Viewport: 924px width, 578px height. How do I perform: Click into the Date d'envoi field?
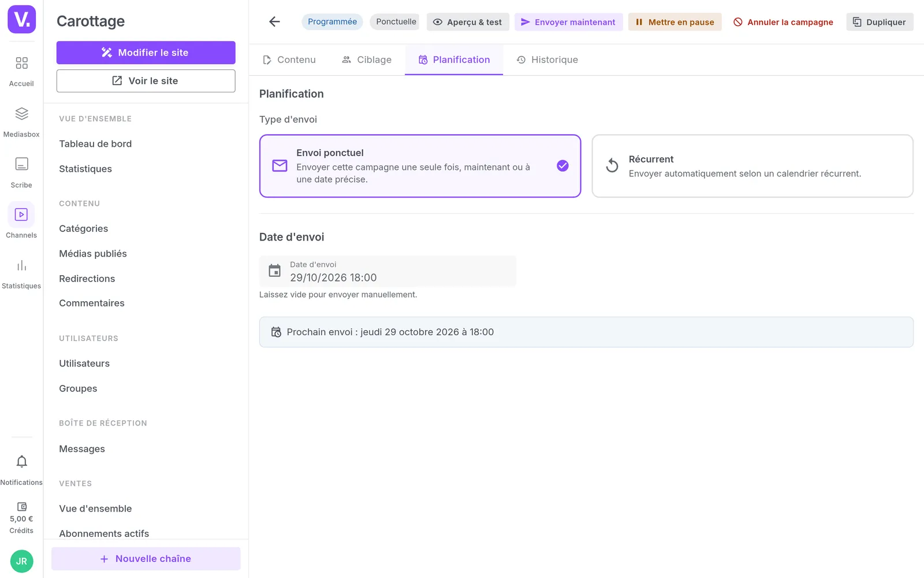tap(388, 271)
